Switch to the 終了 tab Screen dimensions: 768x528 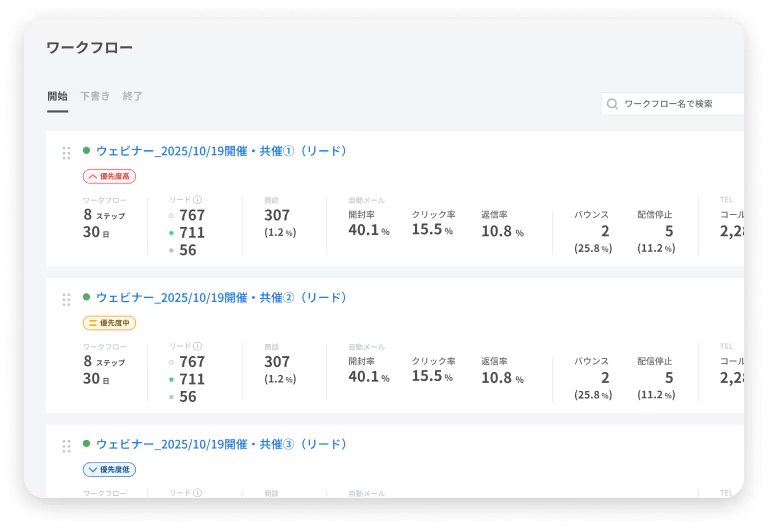pos(133,97)
